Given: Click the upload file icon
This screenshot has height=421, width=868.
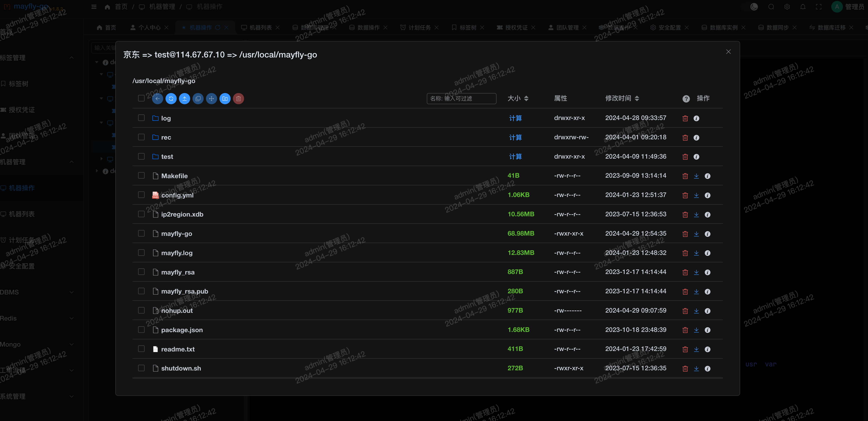Looking at the screenshot, I should (184, 98).
